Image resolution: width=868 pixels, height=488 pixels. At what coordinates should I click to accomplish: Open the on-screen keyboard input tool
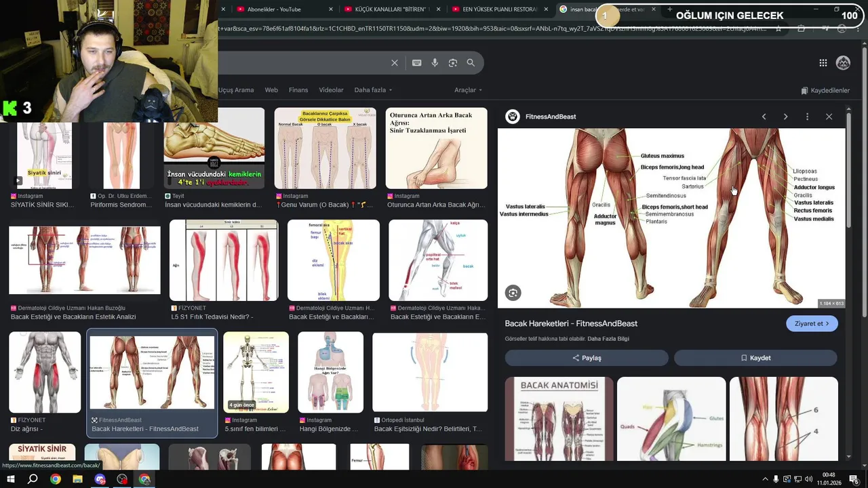(x=416, y=63)
